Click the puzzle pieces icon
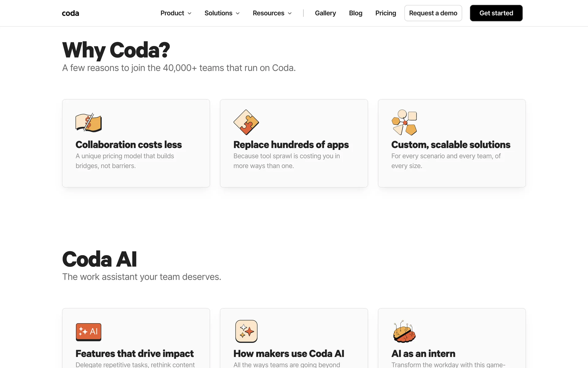 [x=246, y=122]
